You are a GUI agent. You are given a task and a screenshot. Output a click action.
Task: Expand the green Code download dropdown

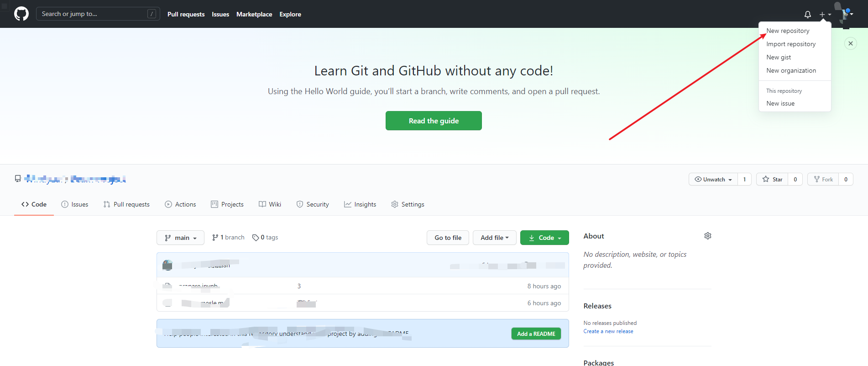[x=544, y=238]
